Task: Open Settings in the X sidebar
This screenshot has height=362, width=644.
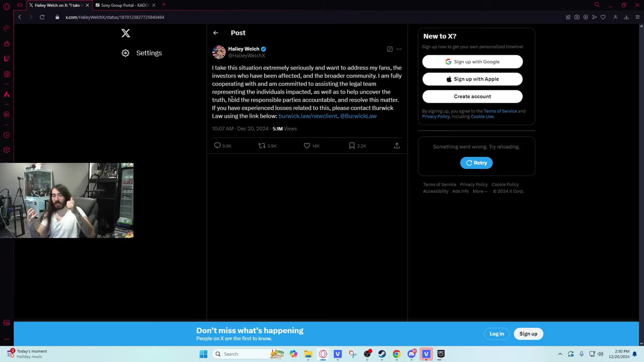Action: click(x=142, y=53)
